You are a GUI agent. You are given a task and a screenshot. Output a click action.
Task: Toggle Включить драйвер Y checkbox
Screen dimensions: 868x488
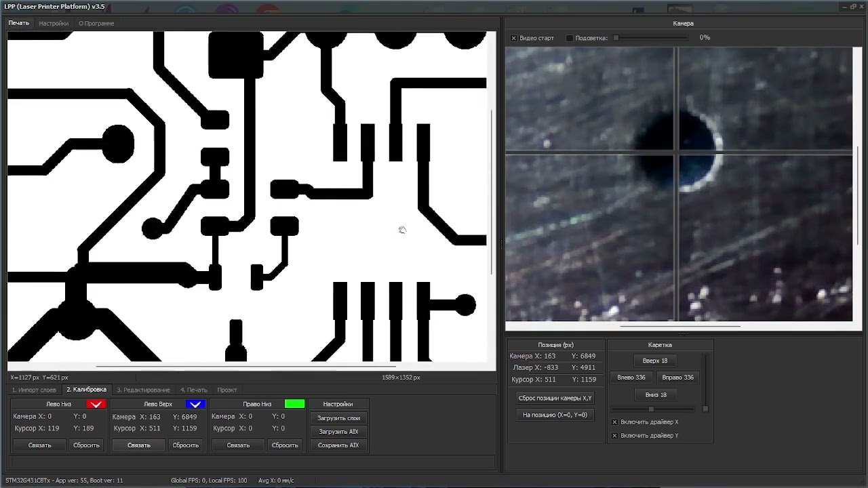click(x=614, y=436)
